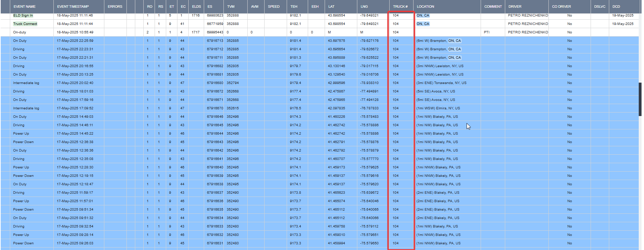The image size is (644, 250).
Task: Click the 'Power Up' event at 14:45:22
Action: [21, 134]
